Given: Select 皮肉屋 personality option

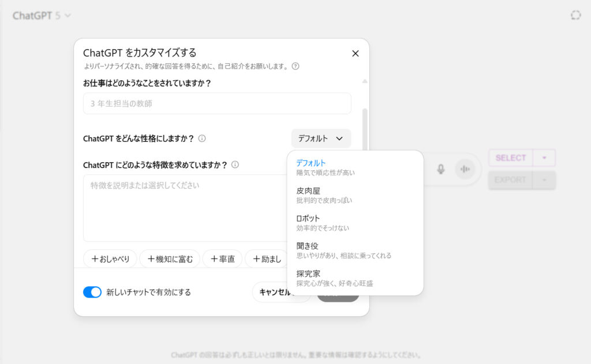Looking at the screenshot, I should [x=355, y=195].
